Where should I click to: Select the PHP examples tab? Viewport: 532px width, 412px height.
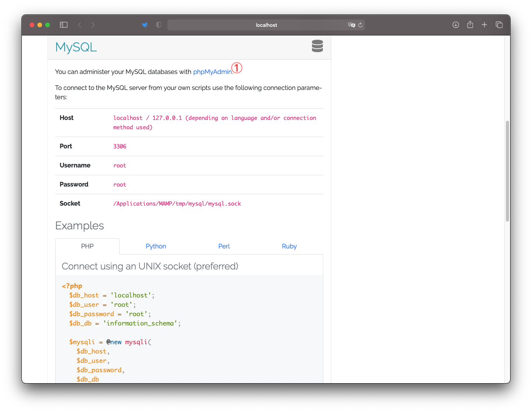tap(87, 246)
